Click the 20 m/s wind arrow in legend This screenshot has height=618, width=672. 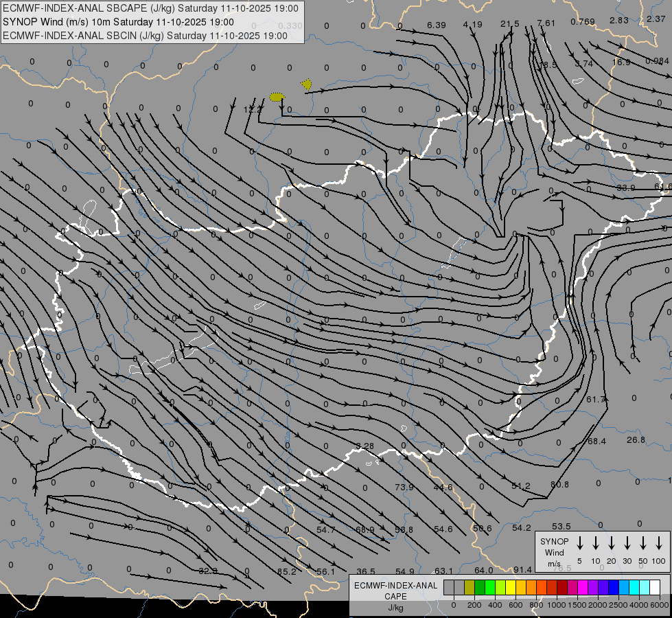tap(612, 542)
